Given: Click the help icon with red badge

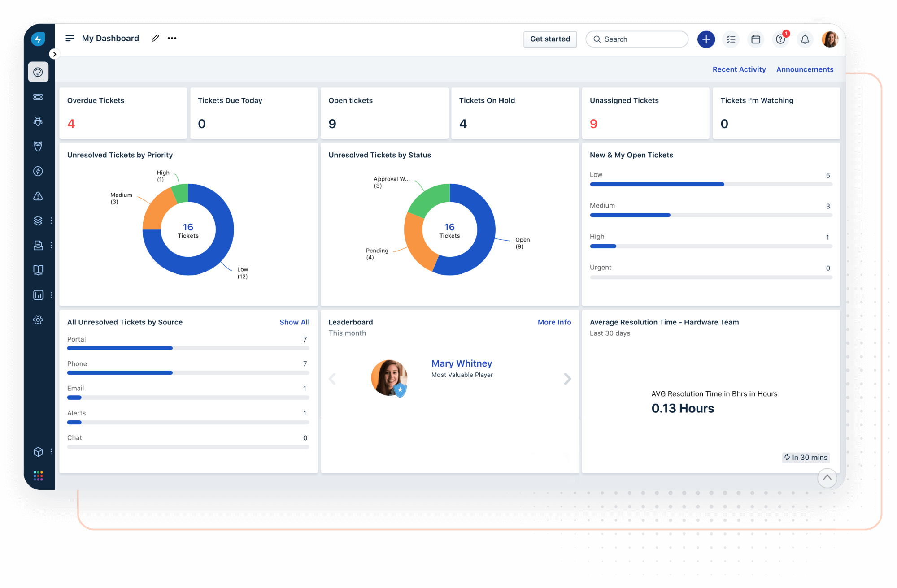Looking at the screenshot, I should (780, 39).
